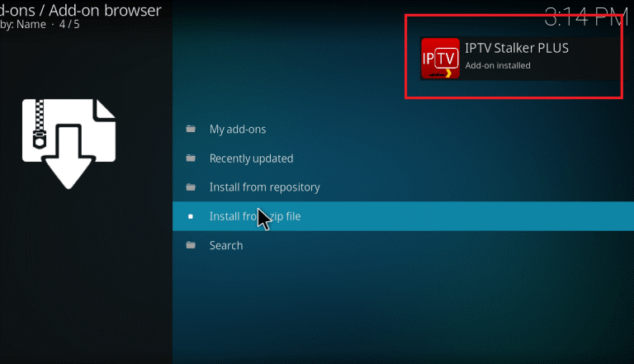The height and width of the screenshot is (364, 634).
Task: Open the Recently updated list
Action: pos(251,158)
